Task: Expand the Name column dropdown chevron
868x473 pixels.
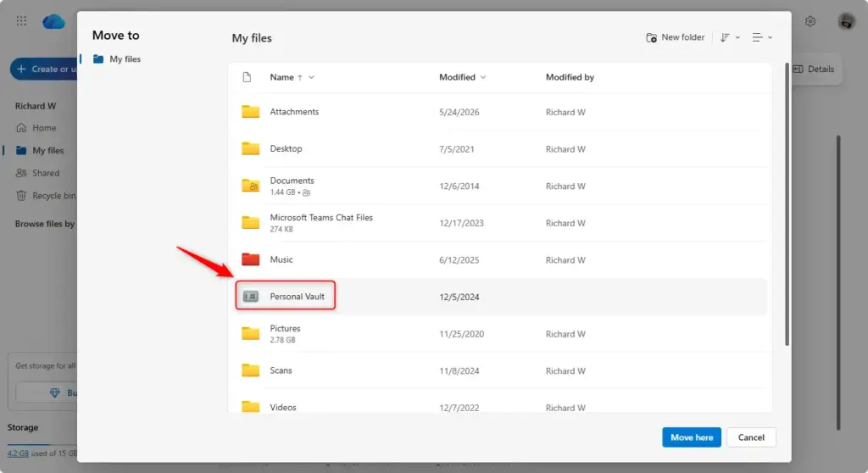Action: click(x=312, y=77)
